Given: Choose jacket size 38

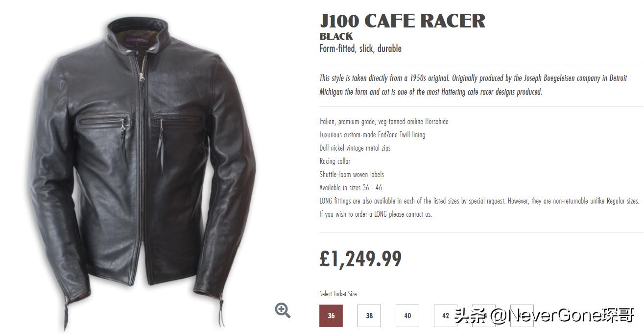Looking at the screenshot, I should coord(369,316).
